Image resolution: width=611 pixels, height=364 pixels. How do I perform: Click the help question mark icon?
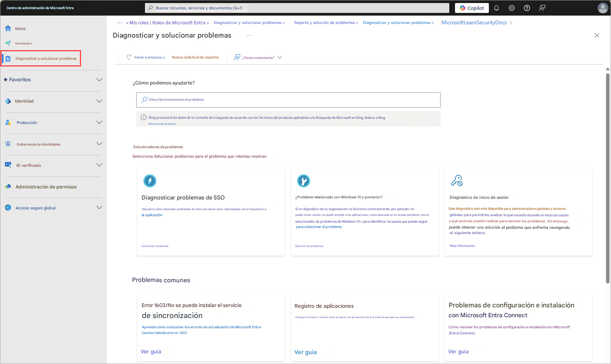point(527,8)
